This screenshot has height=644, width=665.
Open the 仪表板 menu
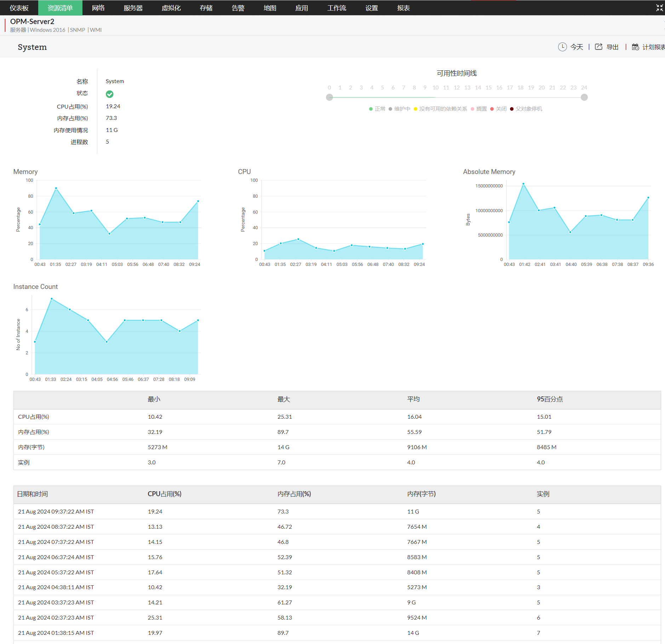tap(19, 8)
